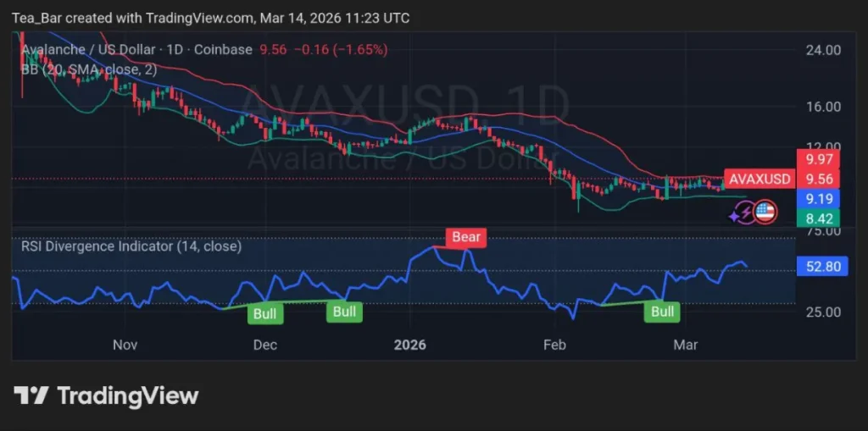Click the red 9.97 upper band tag
The image size is (868, 431).
819,159
